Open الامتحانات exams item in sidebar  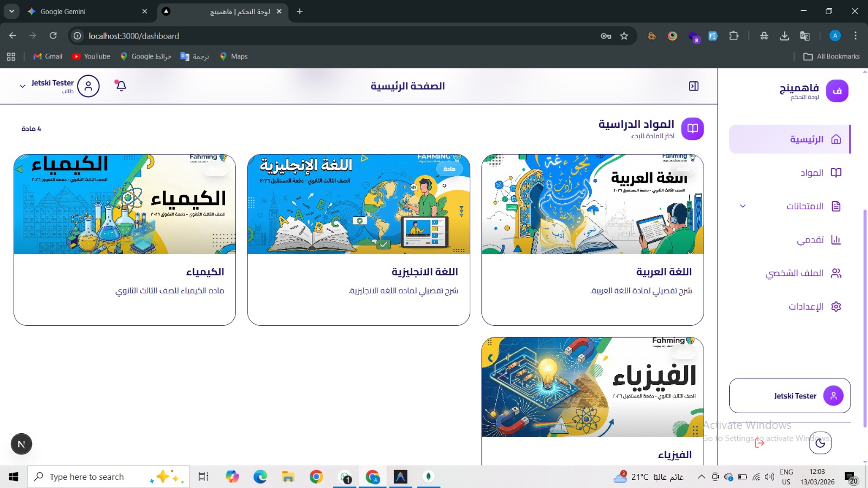(789, 206)
